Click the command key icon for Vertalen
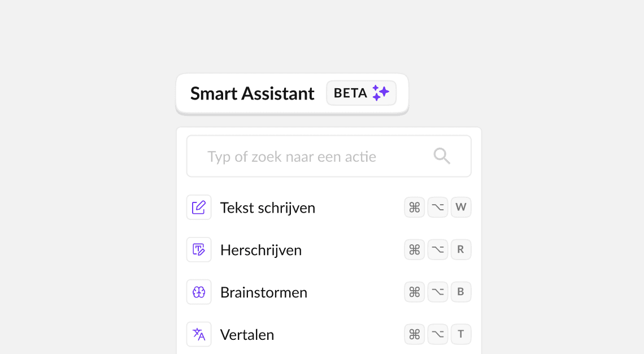This screenshot has height=354, width=644. (x=415, y=334)
